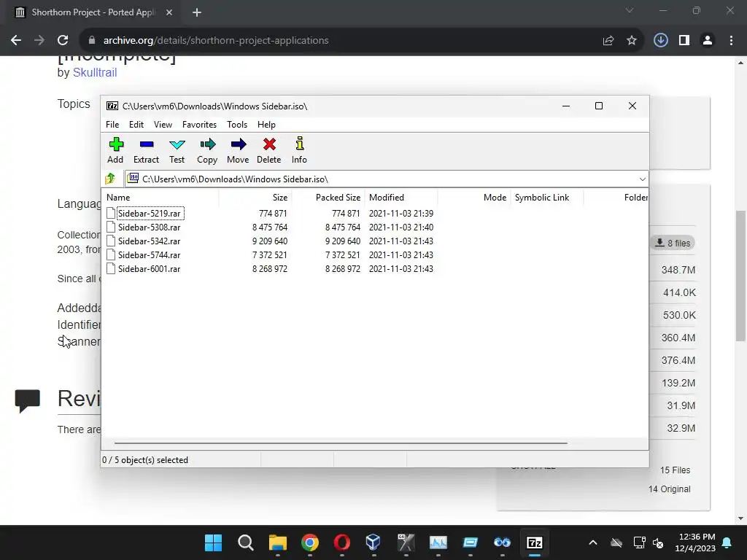
Task: Open the taskbar clock and date
Action: [x=695, y=542]
